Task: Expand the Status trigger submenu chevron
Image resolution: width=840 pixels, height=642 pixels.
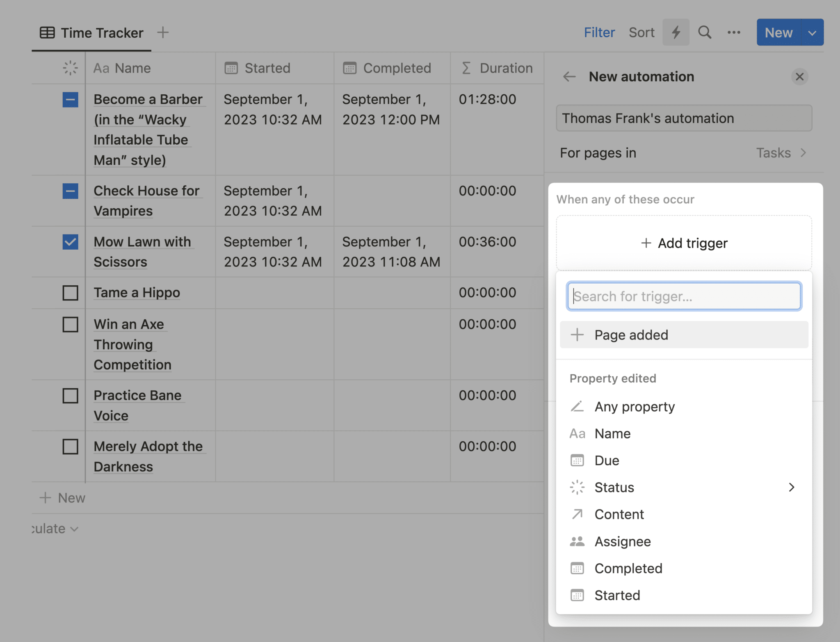Action: click(791, 487)
